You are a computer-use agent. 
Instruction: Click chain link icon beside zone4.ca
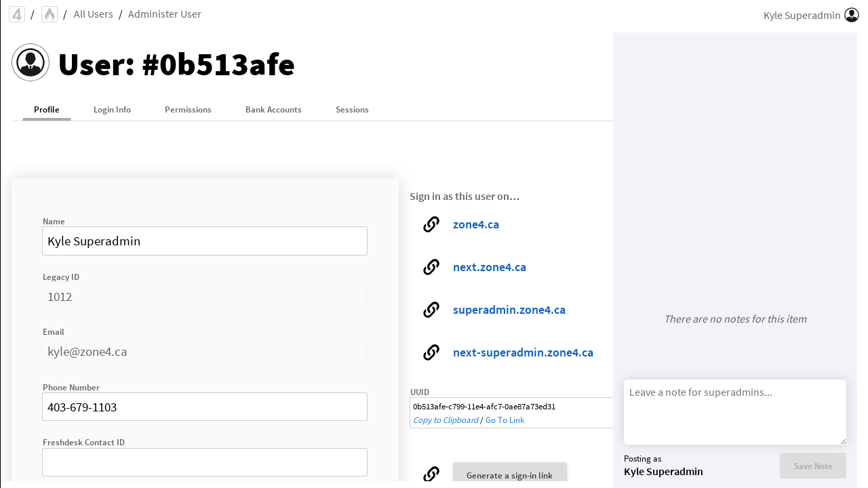431,224
